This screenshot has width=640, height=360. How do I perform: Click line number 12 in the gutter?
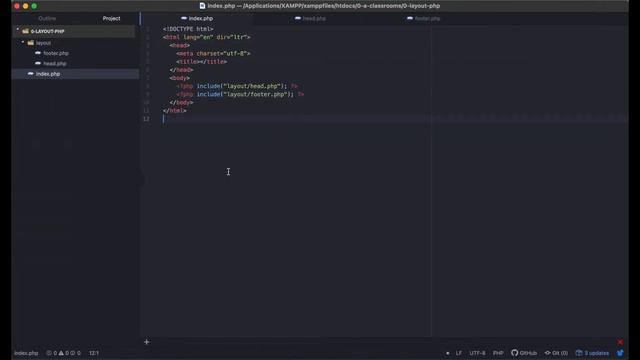(146, 119)
